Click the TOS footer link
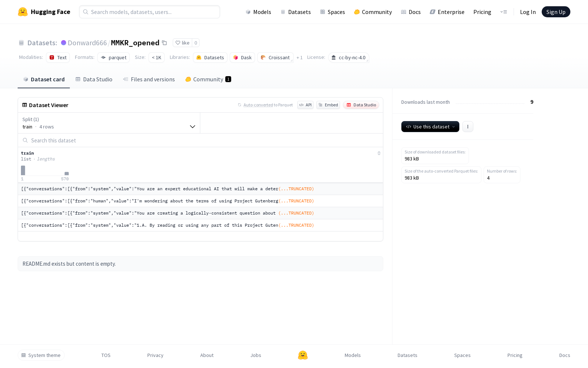This screenshot has height=368, width=588. click(106, 355)
